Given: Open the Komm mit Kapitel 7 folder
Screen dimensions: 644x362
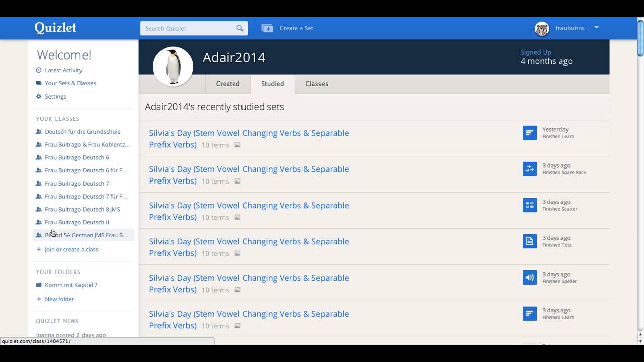Looking at the screenshot, I should (x=71, y=285).
